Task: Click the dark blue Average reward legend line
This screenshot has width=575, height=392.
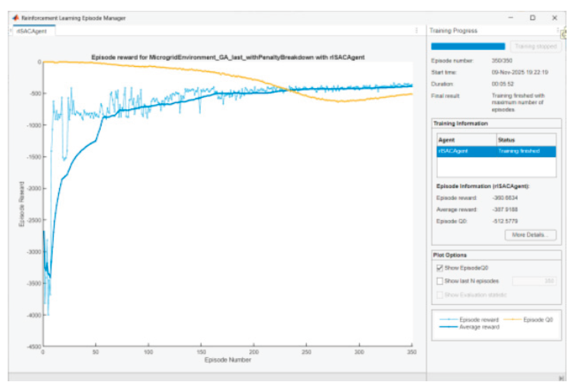Action: pos(448,327)
